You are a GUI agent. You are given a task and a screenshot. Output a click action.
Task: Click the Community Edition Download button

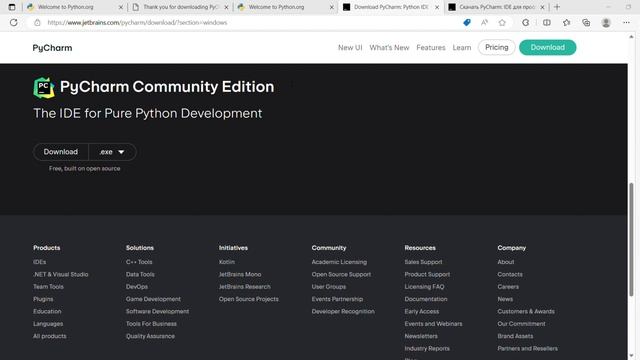click(60, 152)
